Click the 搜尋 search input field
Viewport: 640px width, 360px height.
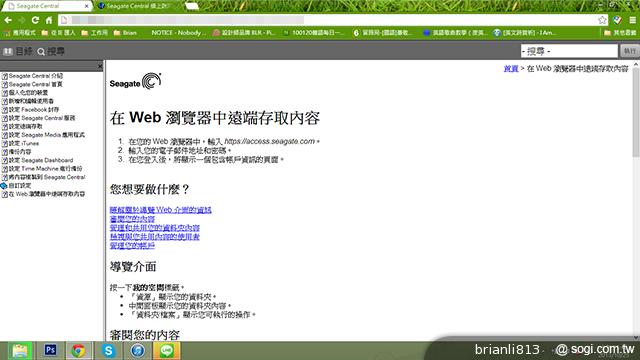pyautogui.click(x=569, y=51)
